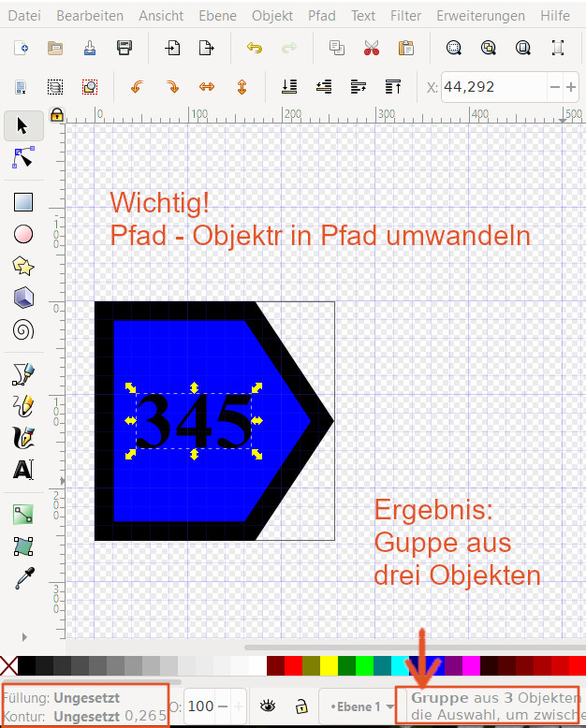Select all in all layers icon

55,87
